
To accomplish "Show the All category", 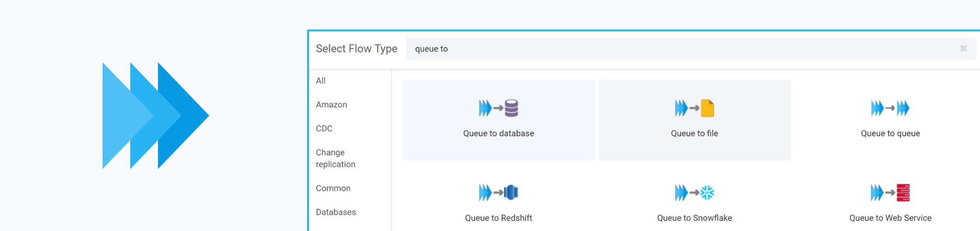I will point(321,81).
